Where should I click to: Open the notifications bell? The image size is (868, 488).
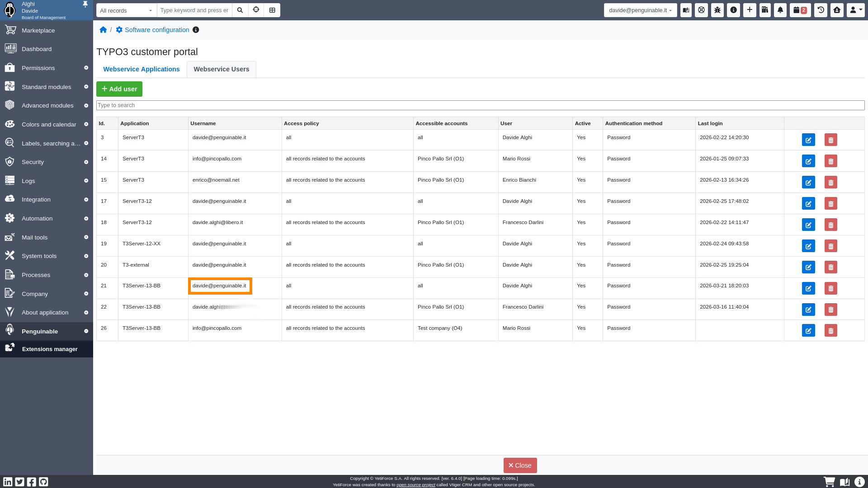pos(780,10)
